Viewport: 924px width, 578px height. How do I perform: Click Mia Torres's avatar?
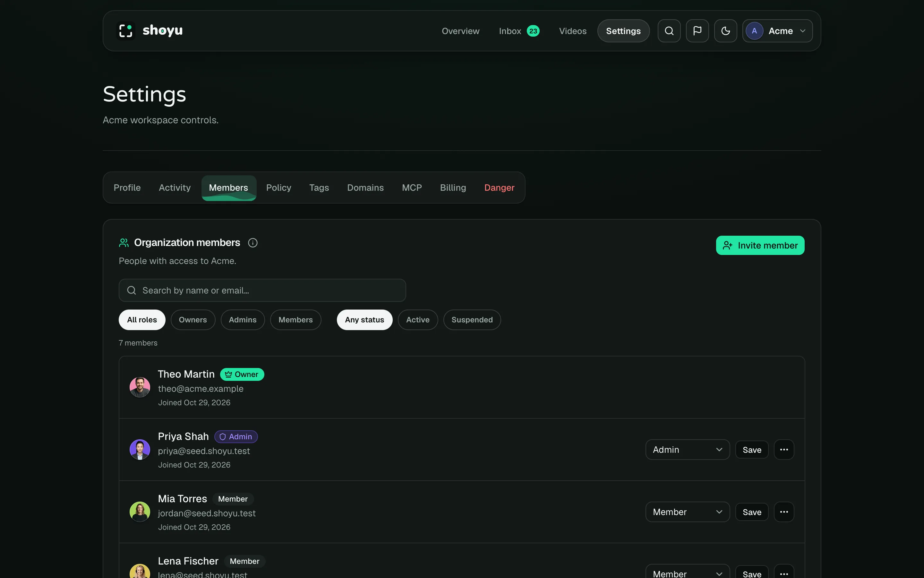[140, 512]
